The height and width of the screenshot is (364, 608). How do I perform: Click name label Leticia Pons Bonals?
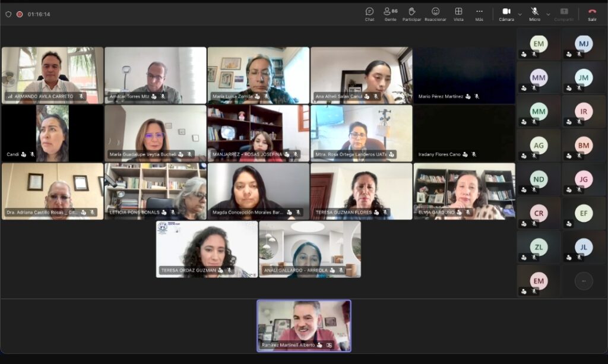pos(135,213)
